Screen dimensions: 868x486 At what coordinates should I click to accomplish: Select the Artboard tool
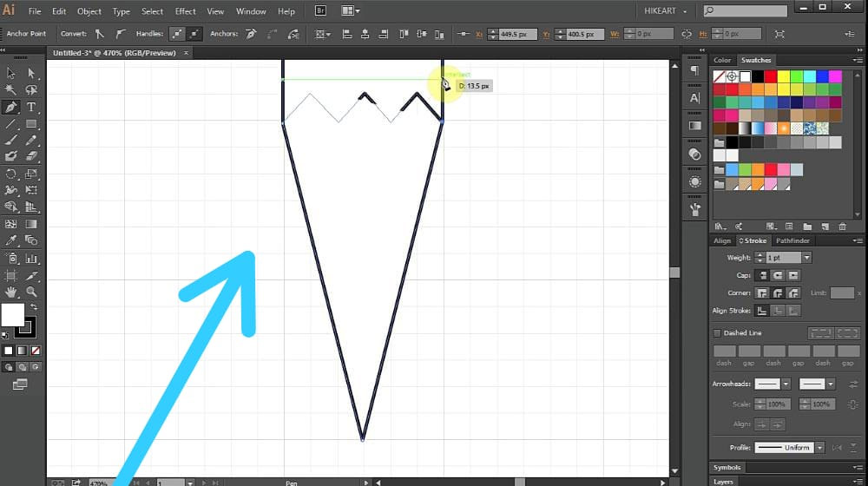(x=10, y=275)
